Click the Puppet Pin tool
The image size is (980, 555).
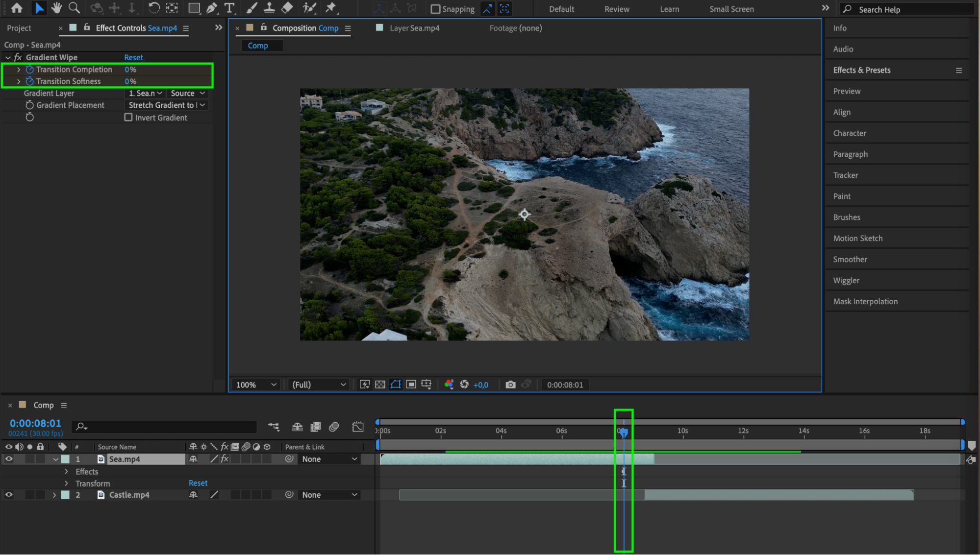(x=331, y=8)
